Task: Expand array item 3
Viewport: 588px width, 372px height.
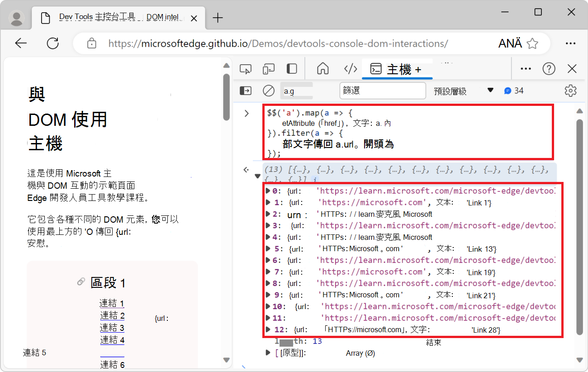Action: pos(268,225)
